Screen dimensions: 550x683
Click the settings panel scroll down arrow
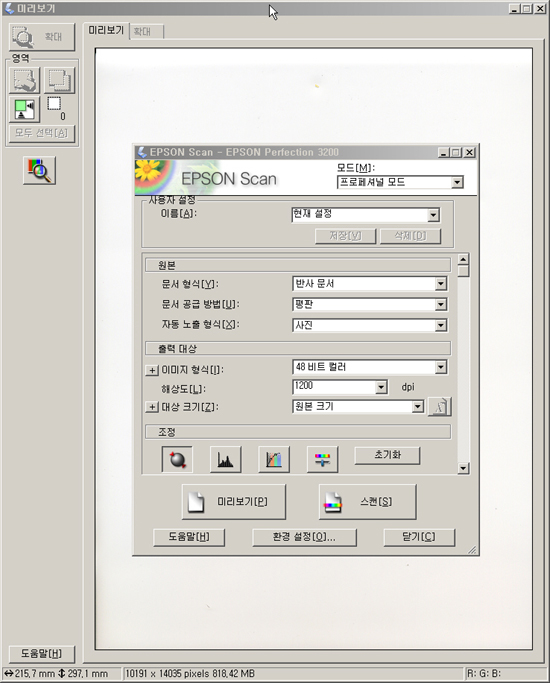click(463, 468)
